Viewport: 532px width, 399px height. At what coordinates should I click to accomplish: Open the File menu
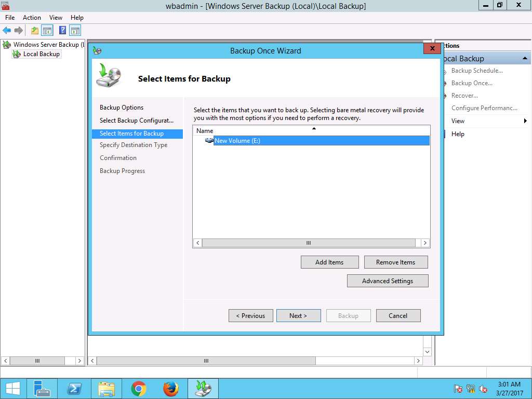pos(10,18)
